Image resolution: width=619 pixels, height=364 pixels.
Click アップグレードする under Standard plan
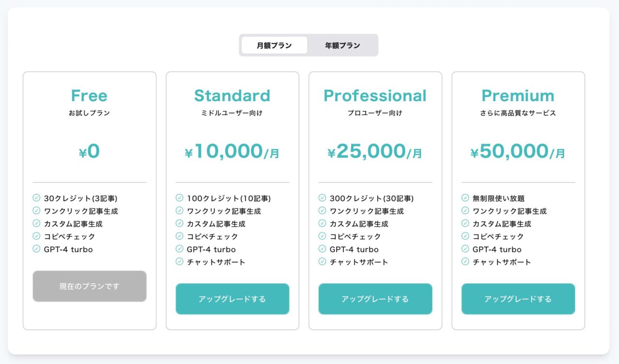pyautogui.click(x=232, y=299)
